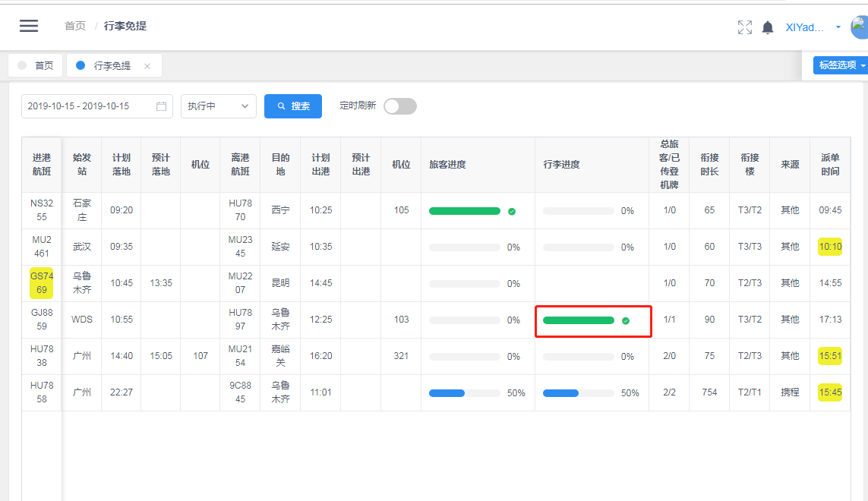Click departure flight 9C8845 cell
Image resolution: width=868 pixels, height=501 pixels.
pyautogui.click(x=240, y=392)
